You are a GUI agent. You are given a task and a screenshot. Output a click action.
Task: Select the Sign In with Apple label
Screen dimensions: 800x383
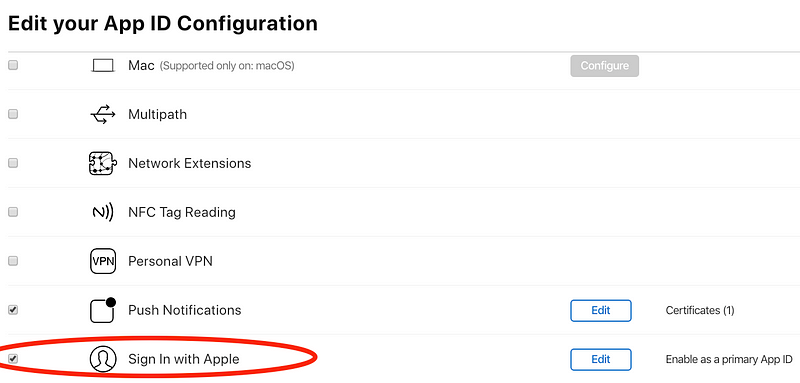184,360
